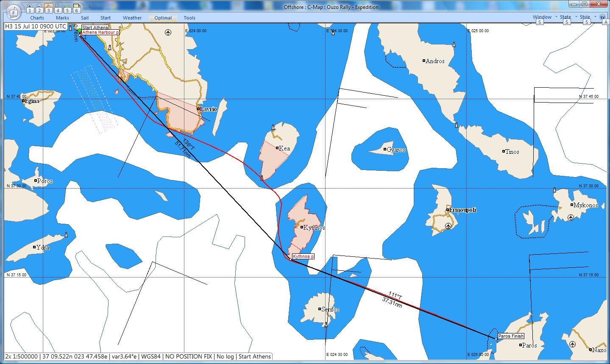Open the Tools ribbon tab

189,18
